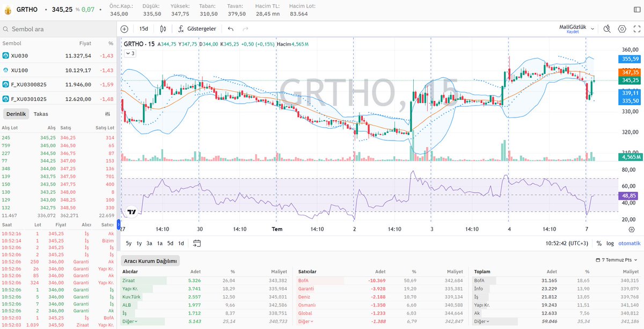Select the 5d time range
The image size is (644, 329).
(170, 243)
